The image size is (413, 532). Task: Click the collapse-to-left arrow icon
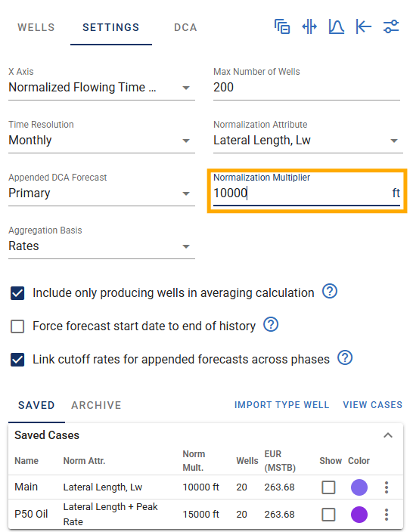[x=364, y=26]
